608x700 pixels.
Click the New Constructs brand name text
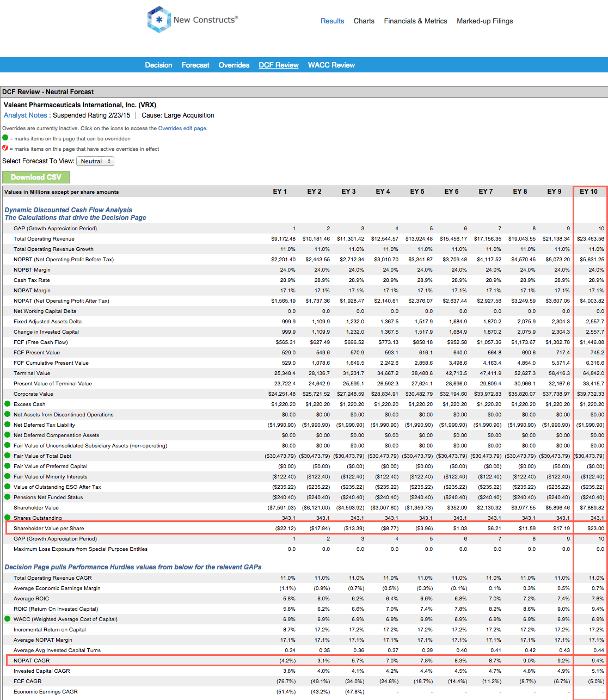click(205, 20)
